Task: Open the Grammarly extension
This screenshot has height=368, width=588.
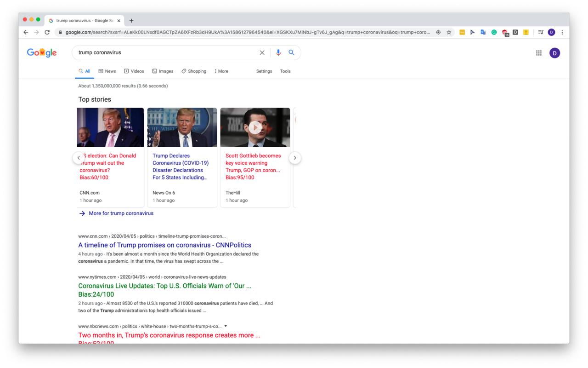Action: (494, 32)
